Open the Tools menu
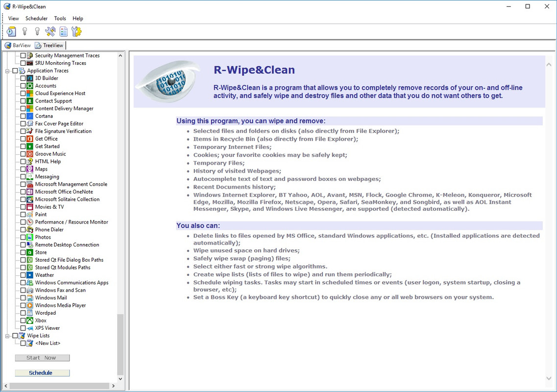Screen dimensions: 557x392 [x=60, y=19]
